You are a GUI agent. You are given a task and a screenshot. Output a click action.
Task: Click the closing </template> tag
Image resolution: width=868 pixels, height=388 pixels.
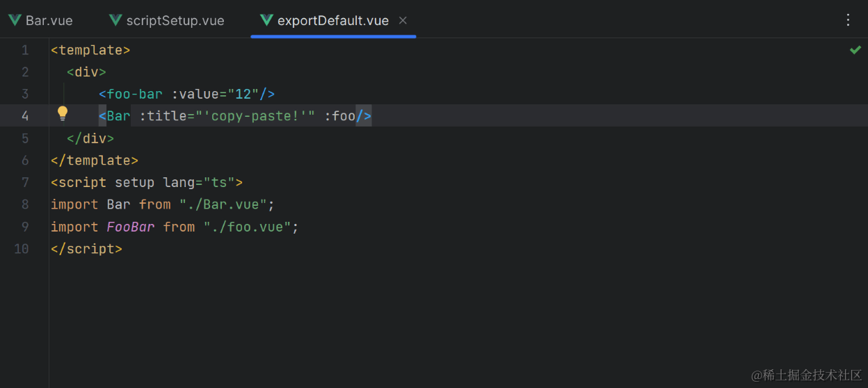pos(95,160)
